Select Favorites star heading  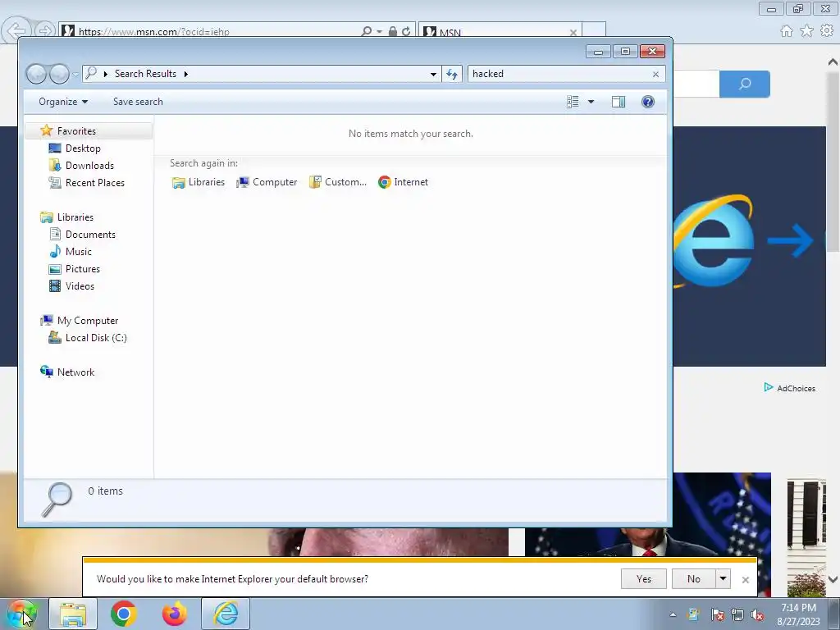[x=76, y=130]
